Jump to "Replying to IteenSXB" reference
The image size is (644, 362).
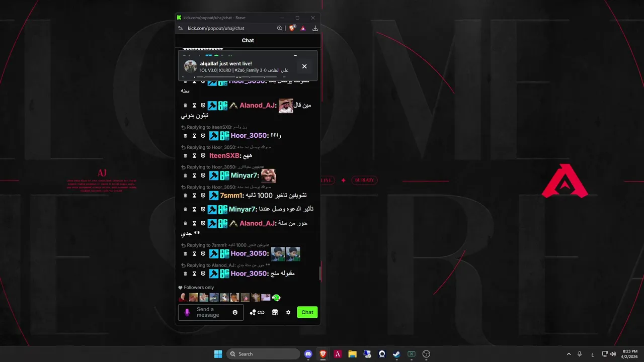tap(214, 127)
